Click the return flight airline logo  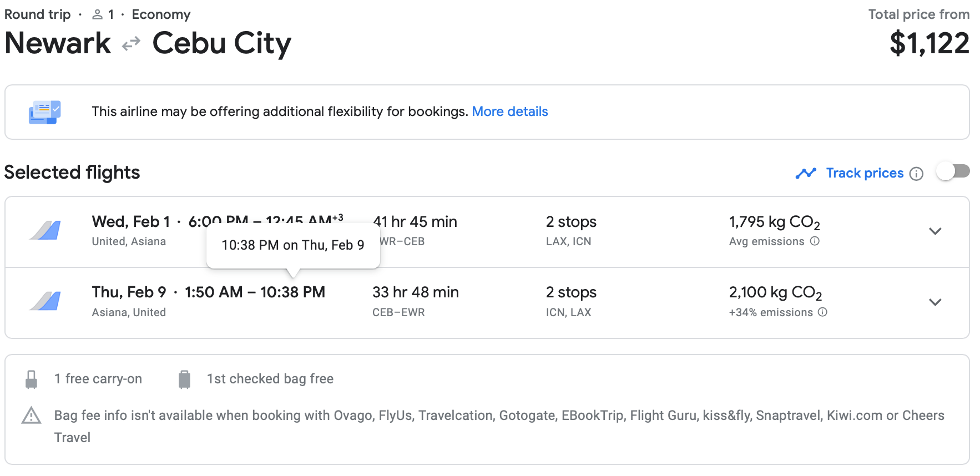click(45, 302)
